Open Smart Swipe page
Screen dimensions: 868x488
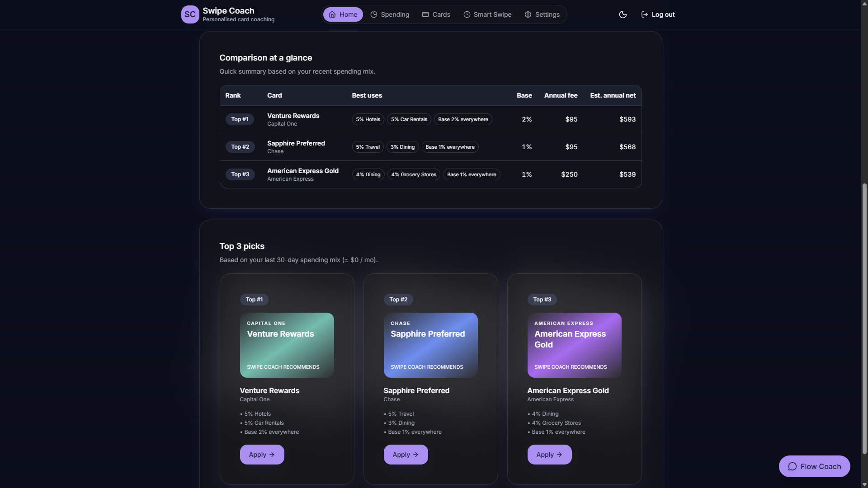click(487, 14)
